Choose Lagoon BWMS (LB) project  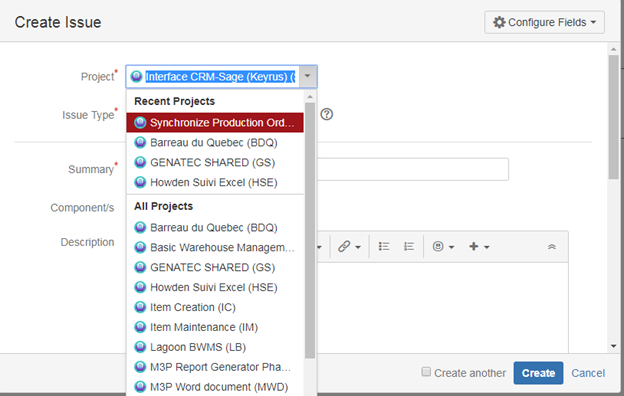tap(215, 347)
